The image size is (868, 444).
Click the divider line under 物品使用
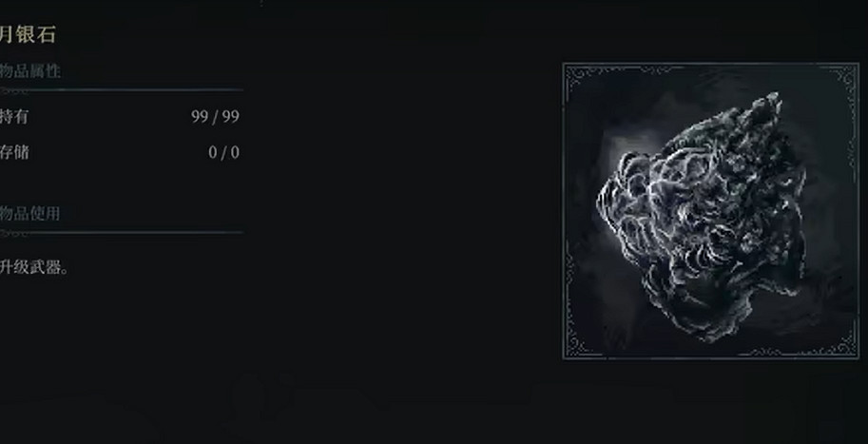click(122, 233)
